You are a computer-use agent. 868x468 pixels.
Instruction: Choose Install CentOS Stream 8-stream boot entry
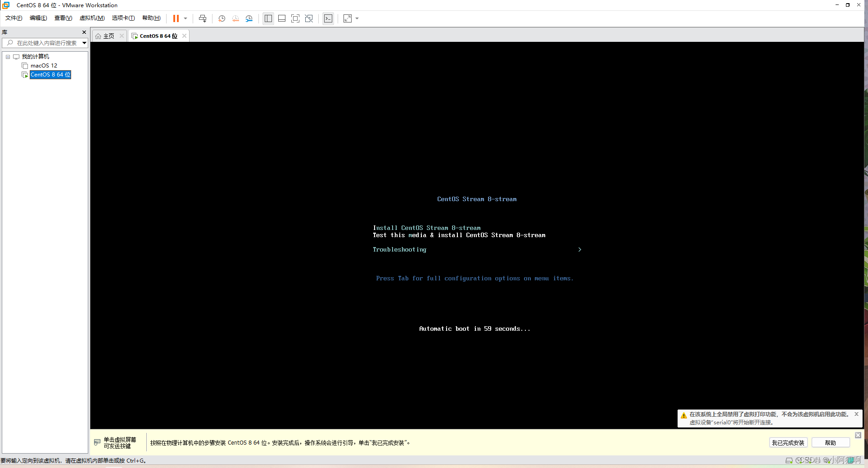427,228
